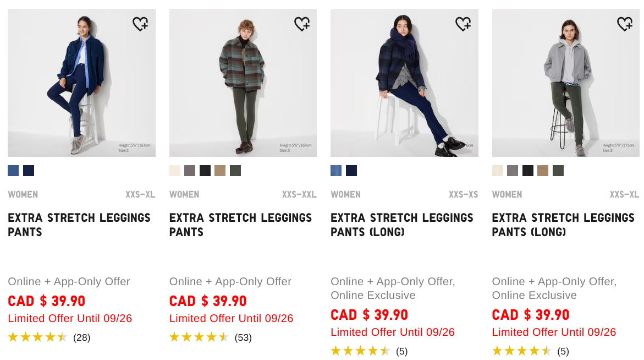Favorite the plaid jacket model's leggings

tap(302, 24)
